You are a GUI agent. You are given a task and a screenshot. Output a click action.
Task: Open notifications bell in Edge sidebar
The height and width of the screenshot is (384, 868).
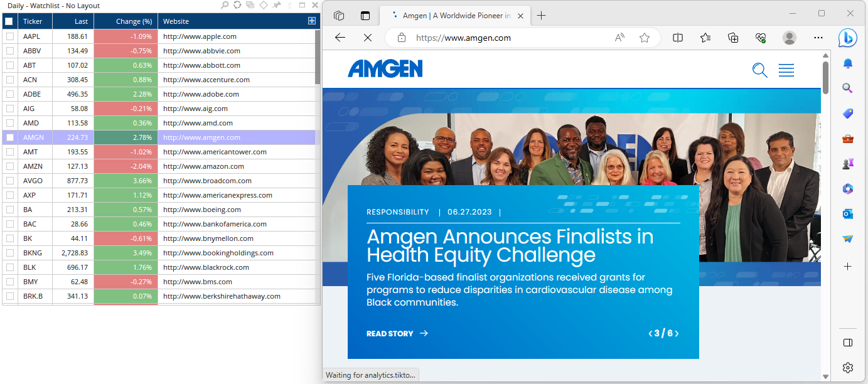[x=848, y=64]
